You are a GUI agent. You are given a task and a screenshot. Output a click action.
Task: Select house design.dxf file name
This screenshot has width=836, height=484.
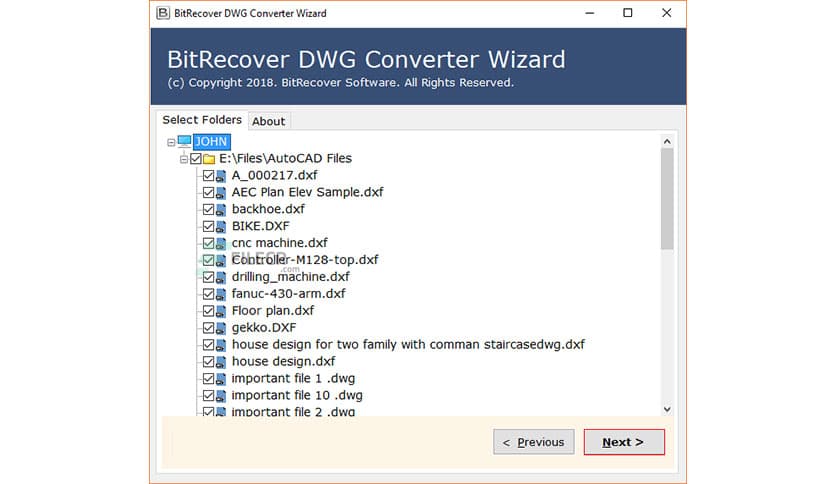click(283, 361)
